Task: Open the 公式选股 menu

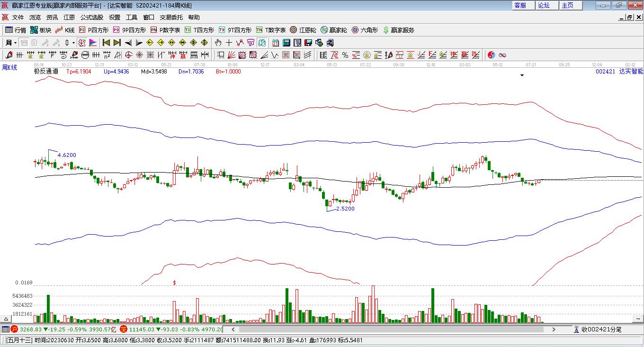Action: click(x=91, y=17)
